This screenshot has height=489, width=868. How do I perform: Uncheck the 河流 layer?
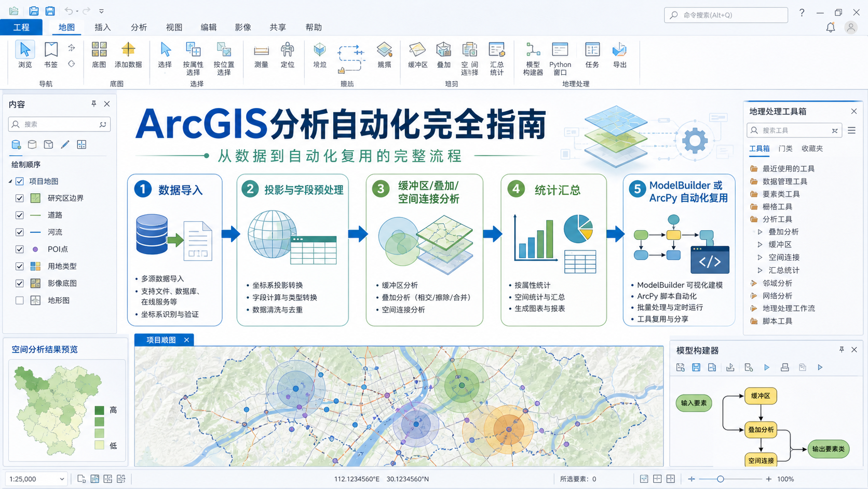(x=20, y=232)
